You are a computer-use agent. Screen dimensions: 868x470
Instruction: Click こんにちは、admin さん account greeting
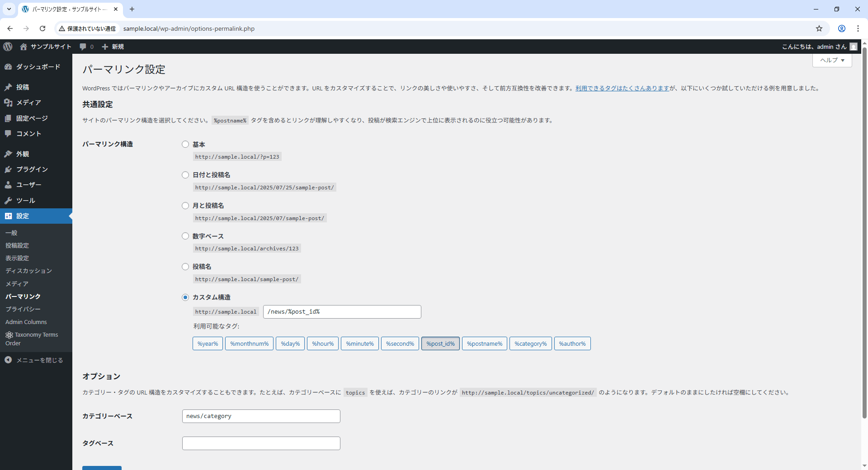[x=814, y=47]
